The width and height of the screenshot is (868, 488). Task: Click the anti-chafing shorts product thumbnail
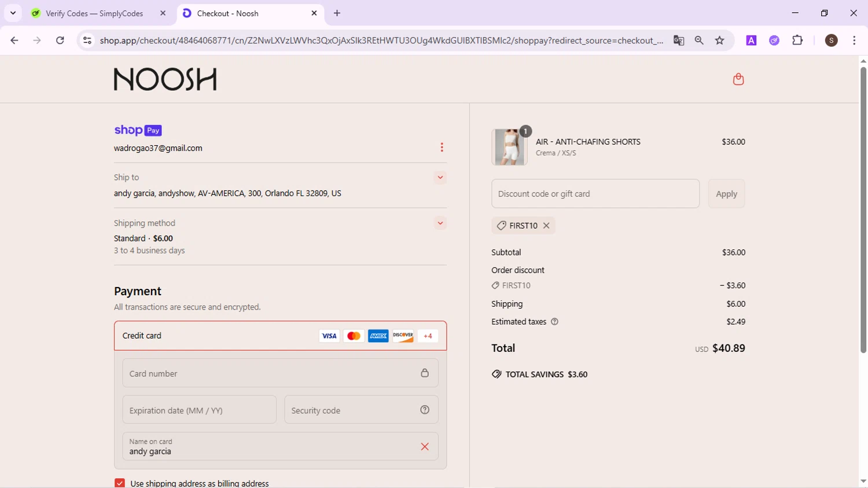pos(509,147)
